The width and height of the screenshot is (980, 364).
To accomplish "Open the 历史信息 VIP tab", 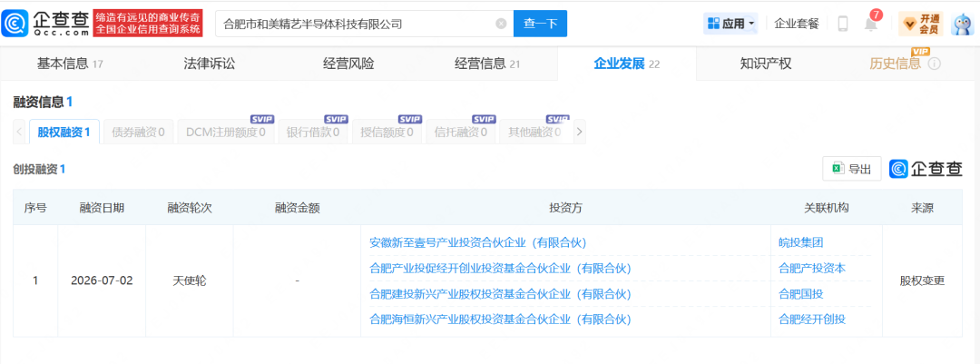I will (x=895, y=64).
